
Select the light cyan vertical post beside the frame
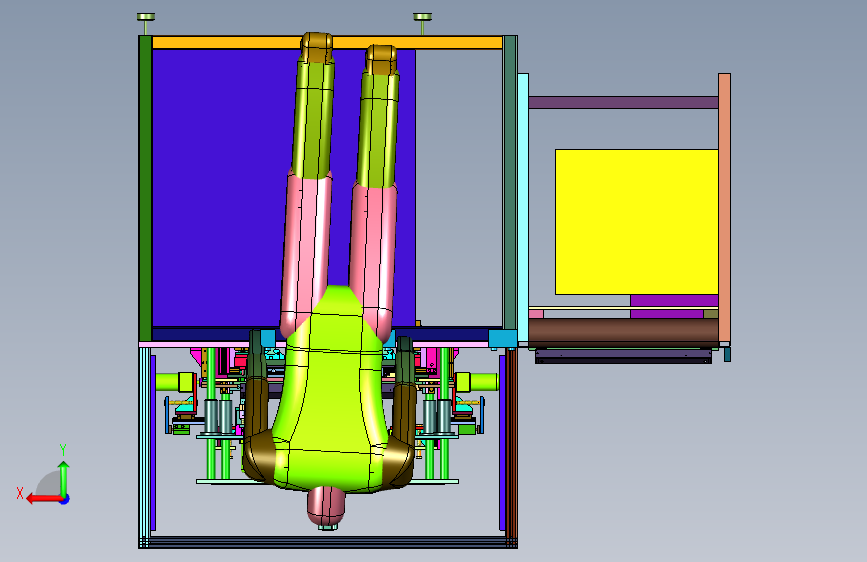(x=523, y=207)
